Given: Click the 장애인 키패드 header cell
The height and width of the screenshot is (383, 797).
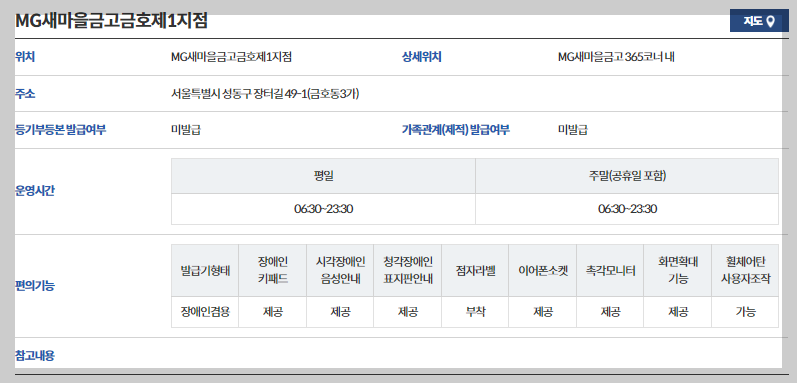Looking at the screenshot, I should 272,270.
